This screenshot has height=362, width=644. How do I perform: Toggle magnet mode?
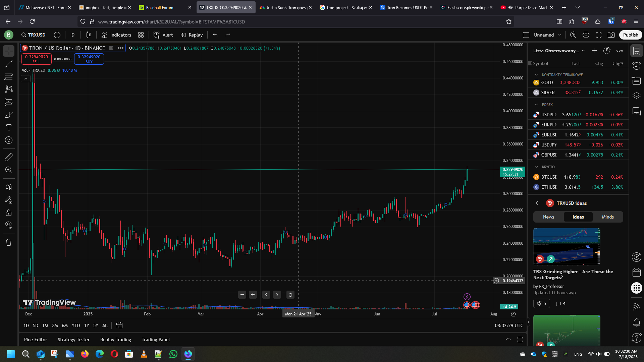click(x=9, y=187)
